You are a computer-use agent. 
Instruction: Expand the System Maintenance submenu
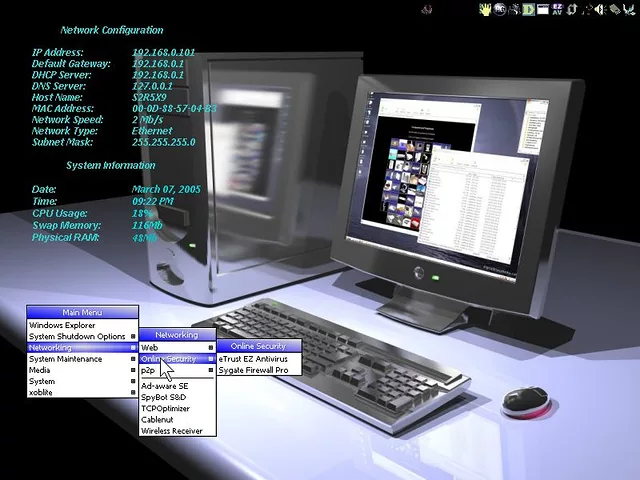tap(65, 359)
